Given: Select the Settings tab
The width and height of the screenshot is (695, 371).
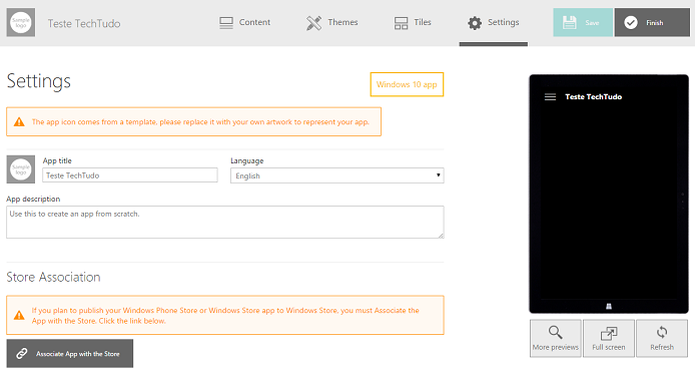Looking at the screenshot, I should [493, 23].
